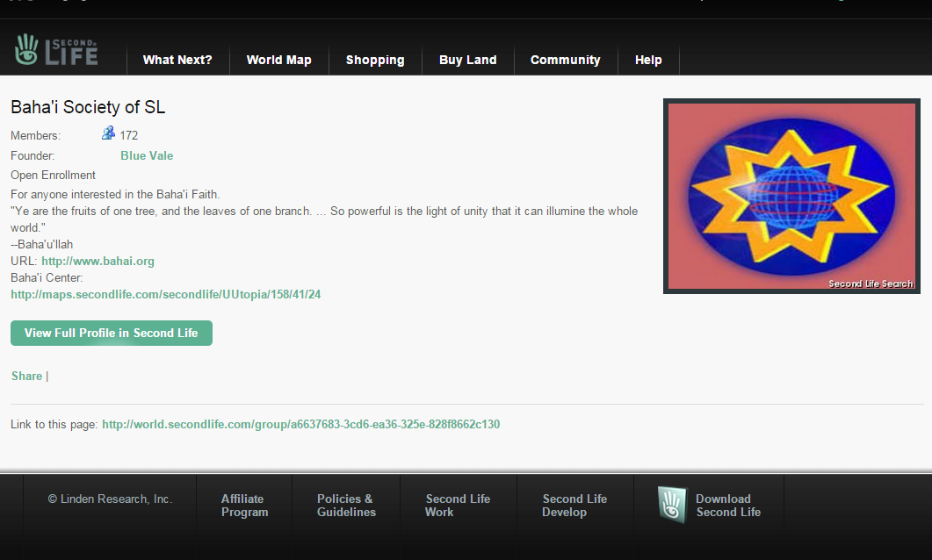The width and height of the screenshot is (932, 560).
Task: Open founder Blue Vale's profile link
Action: (x=147, y=155)
